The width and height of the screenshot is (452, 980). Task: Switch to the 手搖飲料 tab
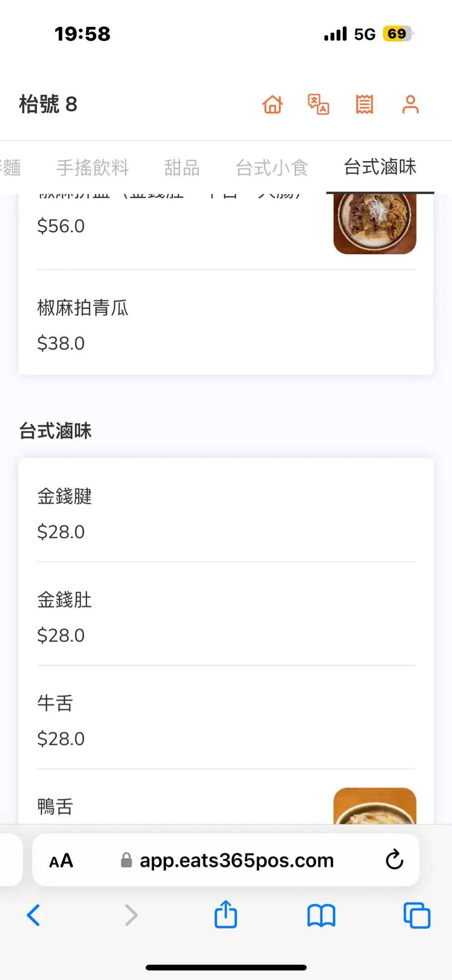(93, 168)
